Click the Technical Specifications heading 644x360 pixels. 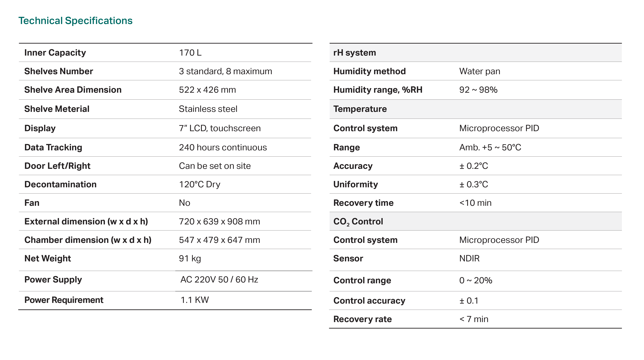point(75,21)
